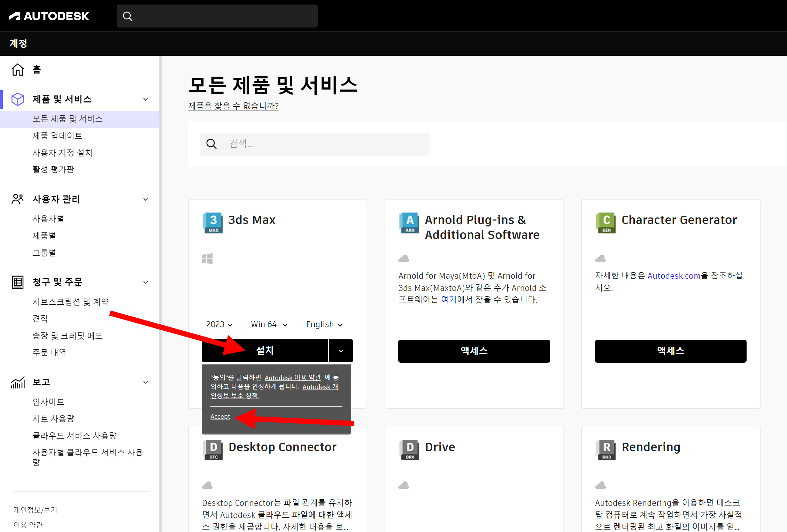The height and width of the screenshot is (532, 787).
Task: Select 시트 사용량 under 보고
Action: click(53, 418)
